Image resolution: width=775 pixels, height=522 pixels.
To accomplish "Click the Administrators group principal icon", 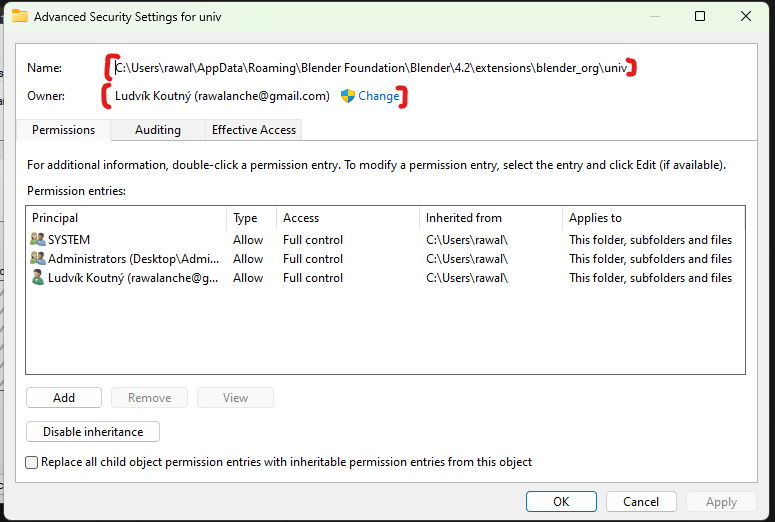I will (x=38, y=259).
